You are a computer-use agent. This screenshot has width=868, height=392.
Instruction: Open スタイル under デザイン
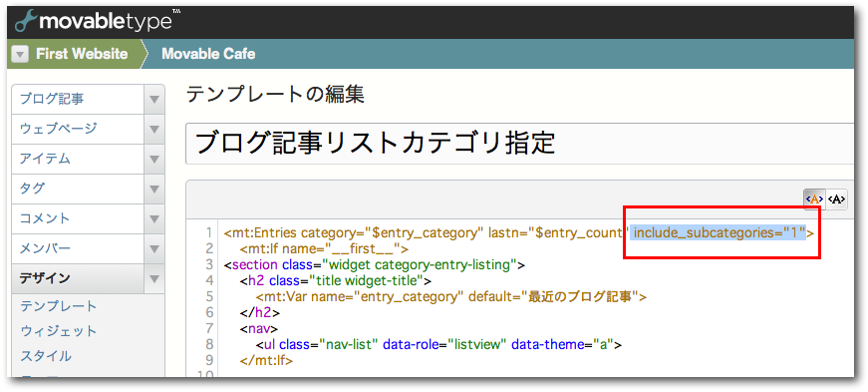pos(46,355)
